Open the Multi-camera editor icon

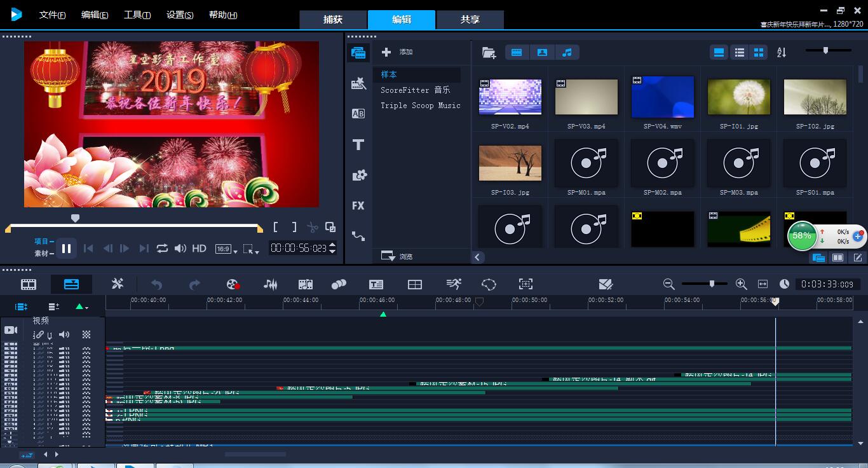point(415,284)
